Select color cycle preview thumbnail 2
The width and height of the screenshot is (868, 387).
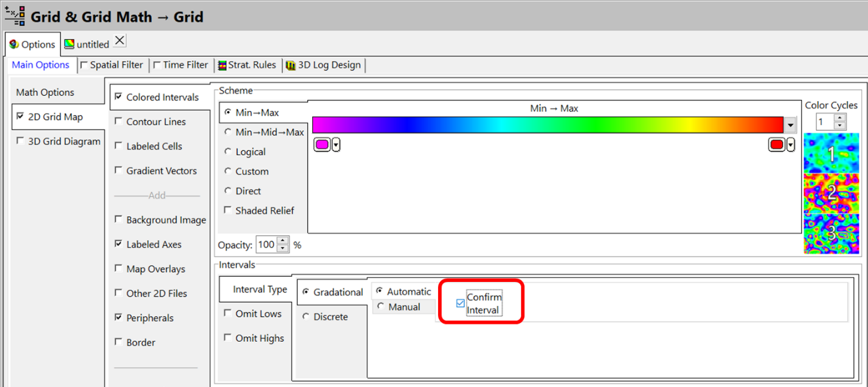[x=831, y=193]
